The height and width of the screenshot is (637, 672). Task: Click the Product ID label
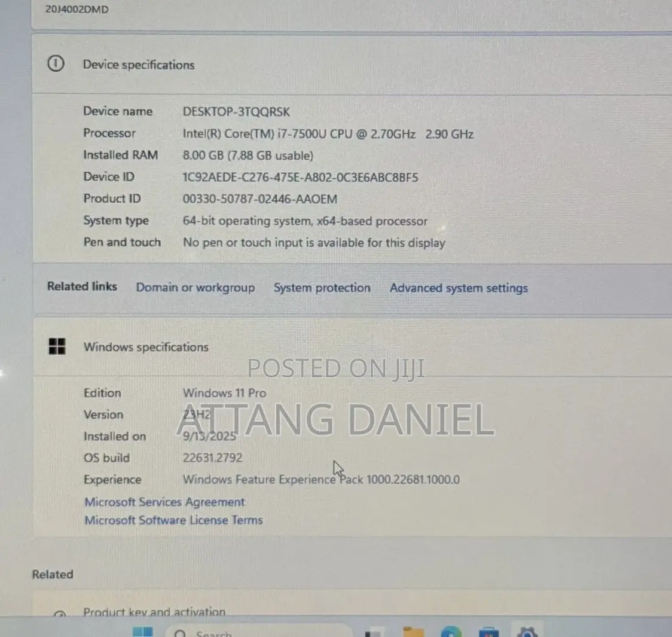(x=112, y=199)
